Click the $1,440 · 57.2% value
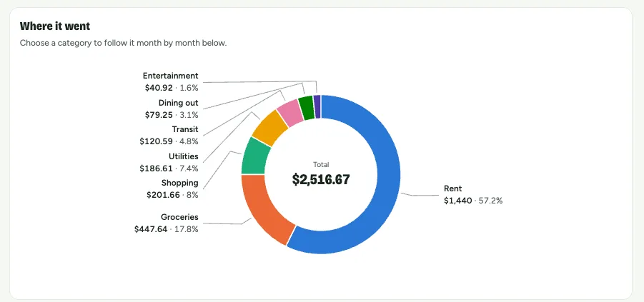Screen dimensions: 644x302 click(473, 201)
